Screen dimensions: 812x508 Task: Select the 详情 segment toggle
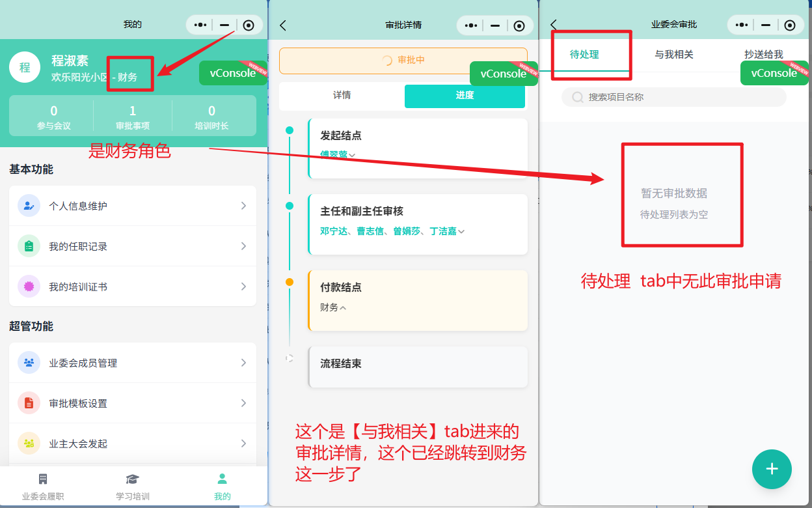[342, 95]
